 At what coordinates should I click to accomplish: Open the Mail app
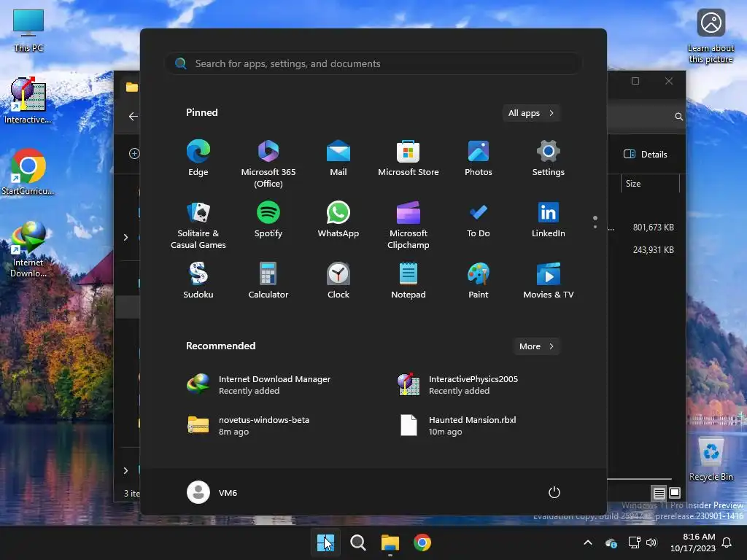tap(338, 158)
